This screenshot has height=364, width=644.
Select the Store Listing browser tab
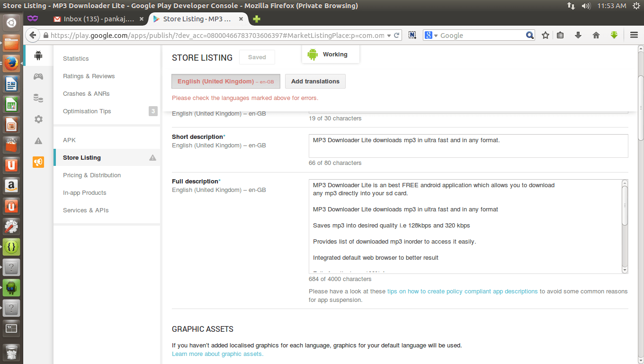198,19
